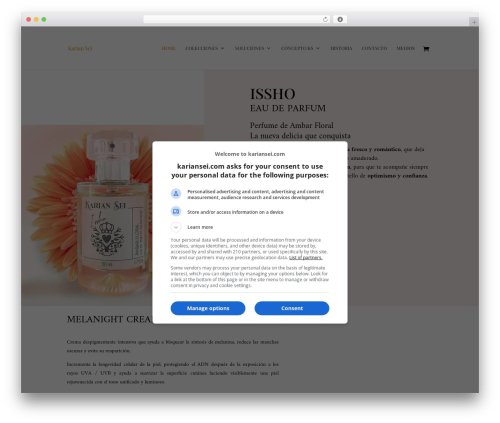Click the 'Store and/or access information on a device' text

click(x=235, y=212)
